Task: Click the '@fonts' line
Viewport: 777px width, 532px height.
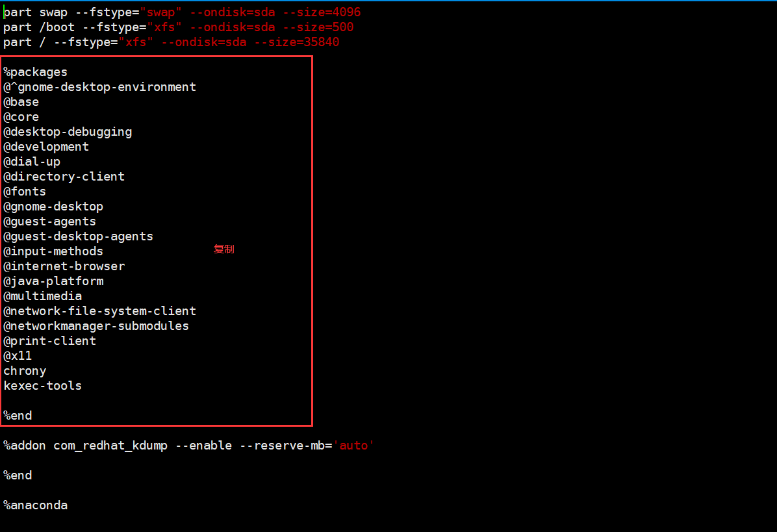Action: tap(24, 191)
